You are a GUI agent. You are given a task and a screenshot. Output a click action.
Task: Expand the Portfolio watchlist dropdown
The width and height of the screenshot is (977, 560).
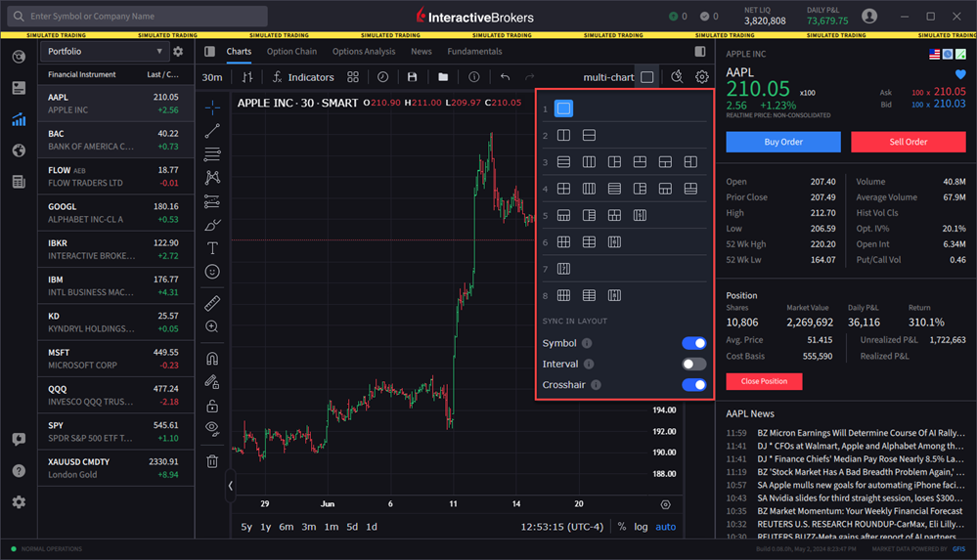(x=104, y=52)
